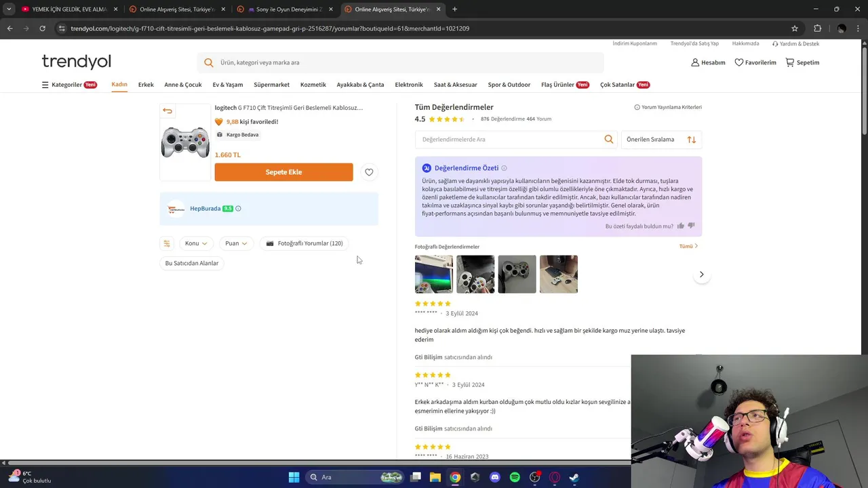The height and width of the screenshot is (488, 868).
Task: Open the Elektronik category
Action: (x=409, y=85)
